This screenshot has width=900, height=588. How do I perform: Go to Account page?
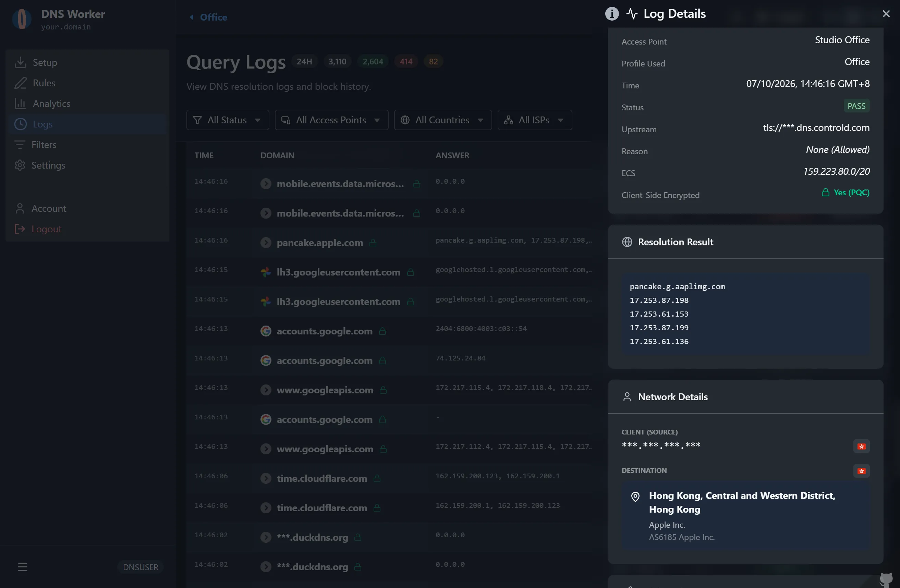coord(87,208)
